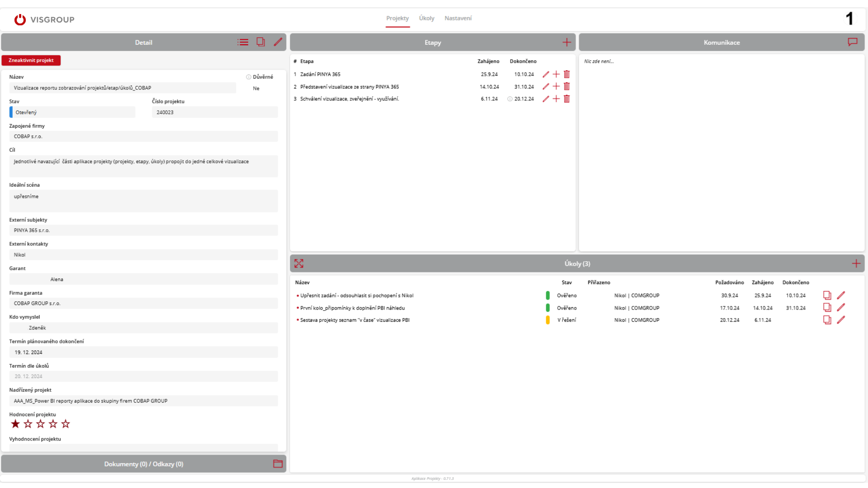Click the first rating star
Screen dimensions: 868x488
(15, 424)
